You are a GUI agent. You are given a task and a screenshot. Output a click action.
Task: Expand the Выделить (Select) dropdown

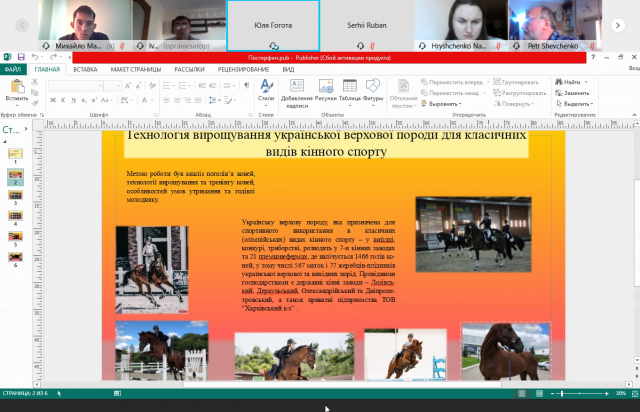coord(574,103)
